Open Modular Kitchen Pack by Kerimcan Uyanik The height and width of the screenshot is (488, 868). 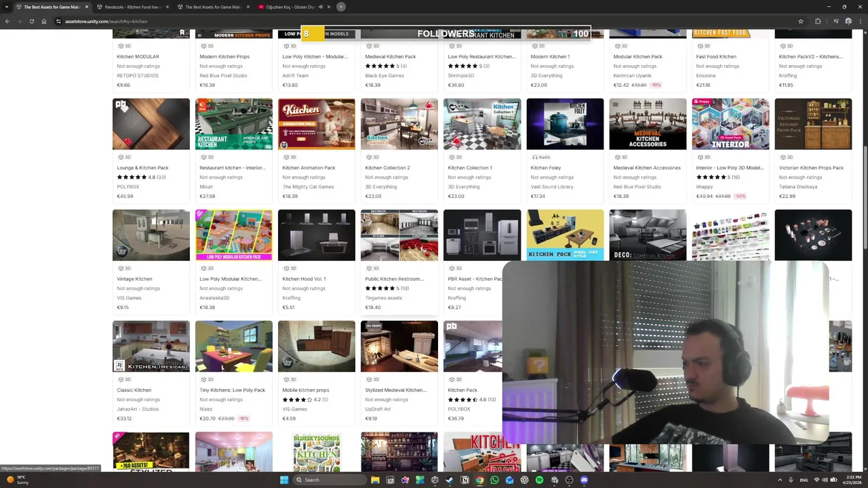637,57
